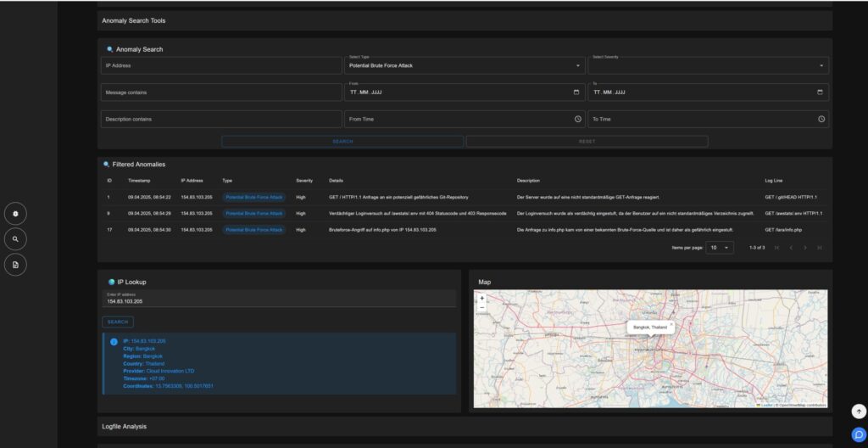Focus the Message contains field

pos(220,92)
